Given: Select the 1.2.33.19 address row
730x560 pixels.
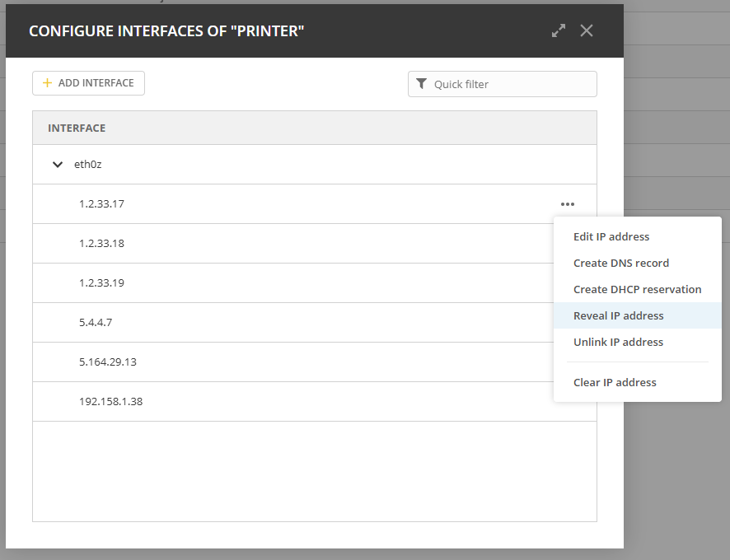Looking at the screenshot, I should (x=102, y=283).
